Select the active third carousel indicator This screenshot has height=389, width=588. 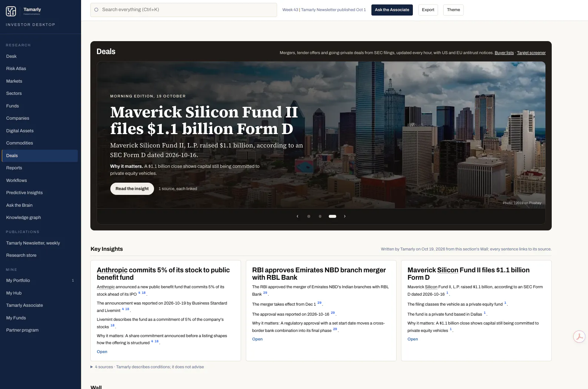coord(333,216)
